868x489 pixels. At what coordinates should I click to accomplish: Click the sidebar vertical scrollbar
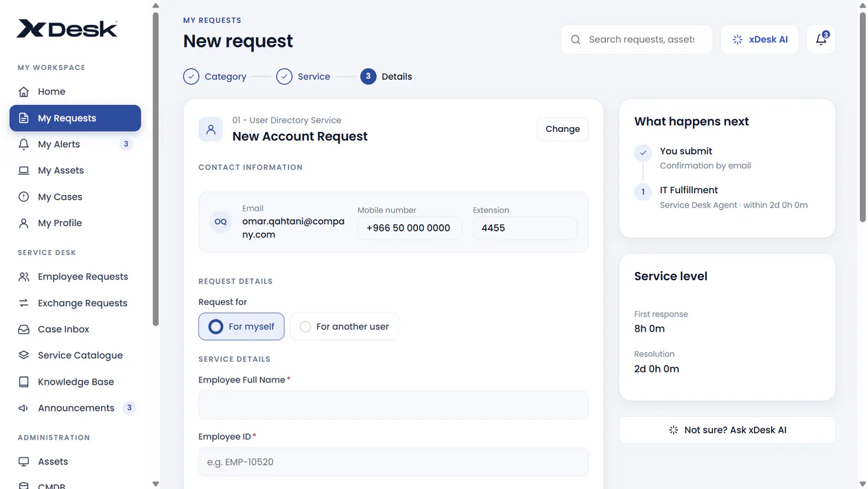156,168
